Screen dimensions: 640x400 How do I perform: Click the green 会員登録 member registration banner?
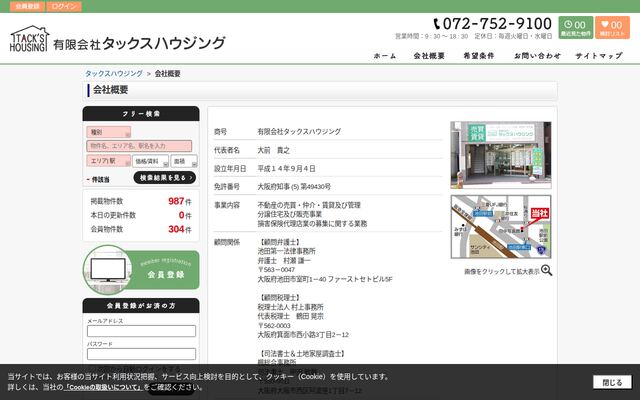[x=141, y=270]
